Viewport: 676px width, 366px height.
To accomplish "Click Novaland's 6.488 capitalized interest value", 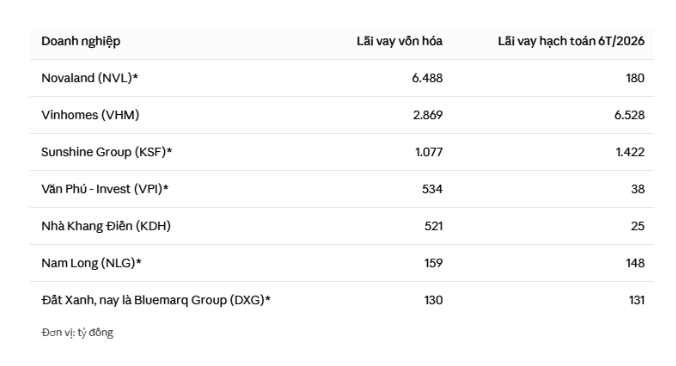I will coord(427,78).
